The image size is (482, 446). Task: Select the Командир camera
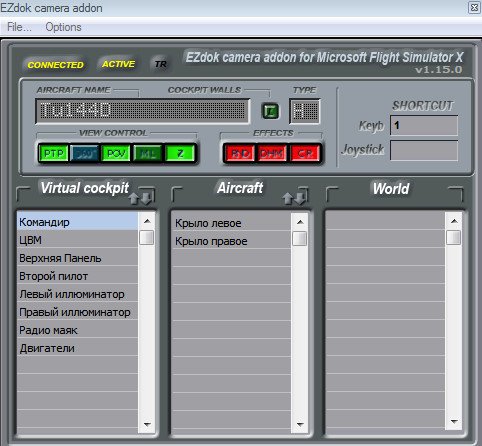(77, 222)
